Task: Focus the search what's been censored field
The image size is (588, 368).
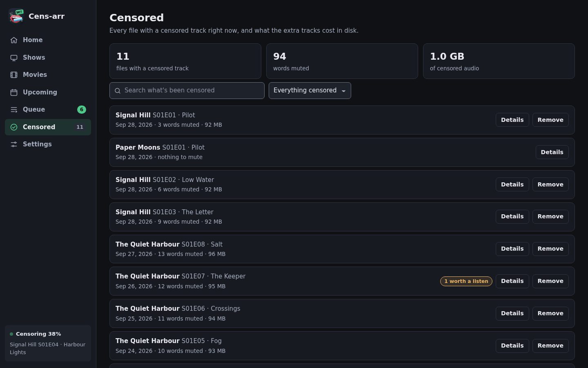Action: click(187, 90)
